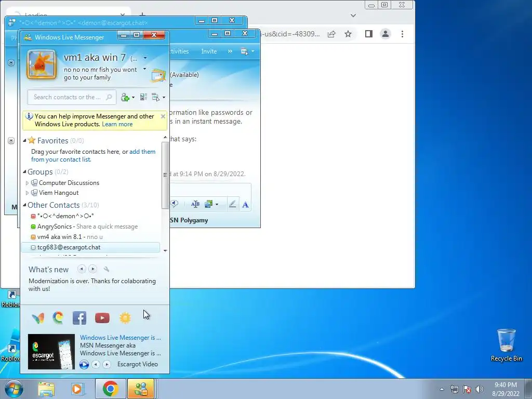Open the show menu icon in conversation window
Screen dimensions: 532x399
(x=244, y=51)
